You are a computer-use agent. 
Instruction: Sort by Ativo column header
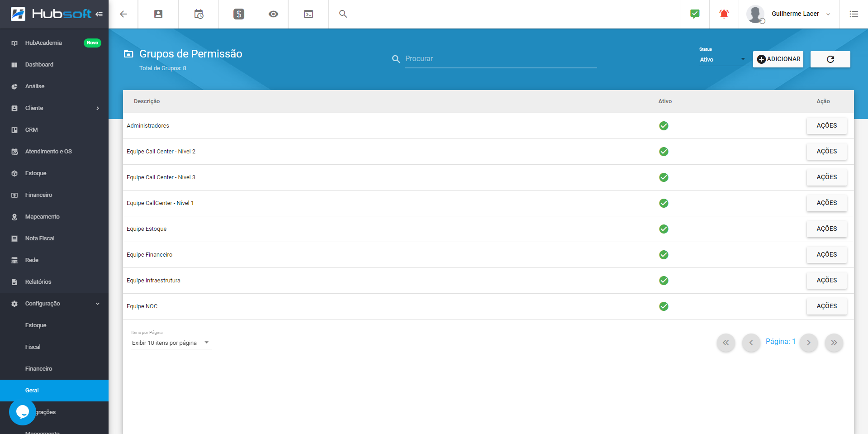(x=665, y=101)
